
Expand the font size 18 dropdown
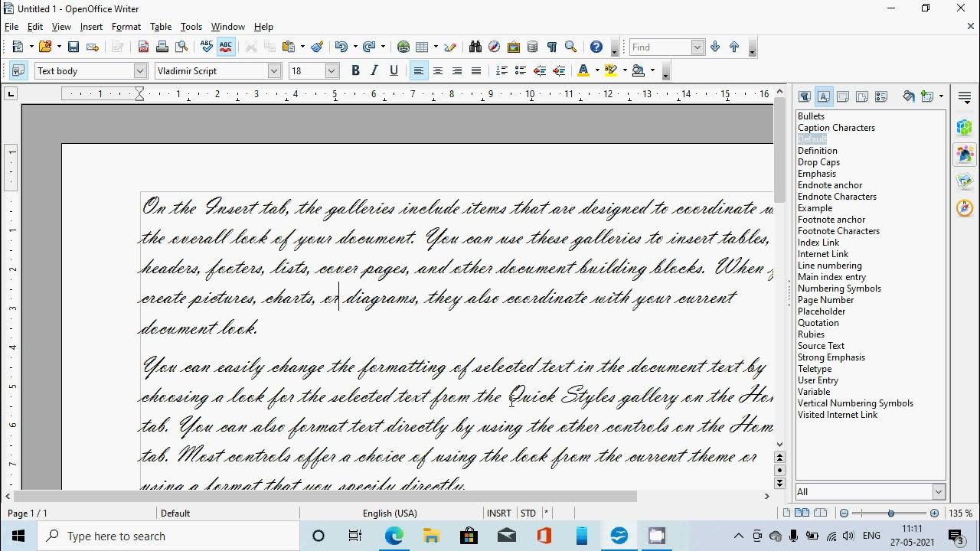coord(332,70)
